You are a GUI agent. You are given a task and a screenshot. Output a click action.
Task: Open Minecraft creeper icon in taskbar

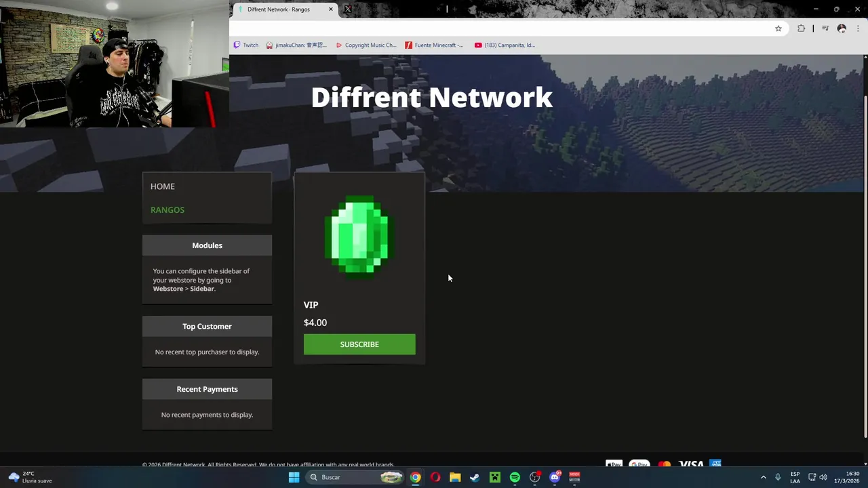pos(495,477)
